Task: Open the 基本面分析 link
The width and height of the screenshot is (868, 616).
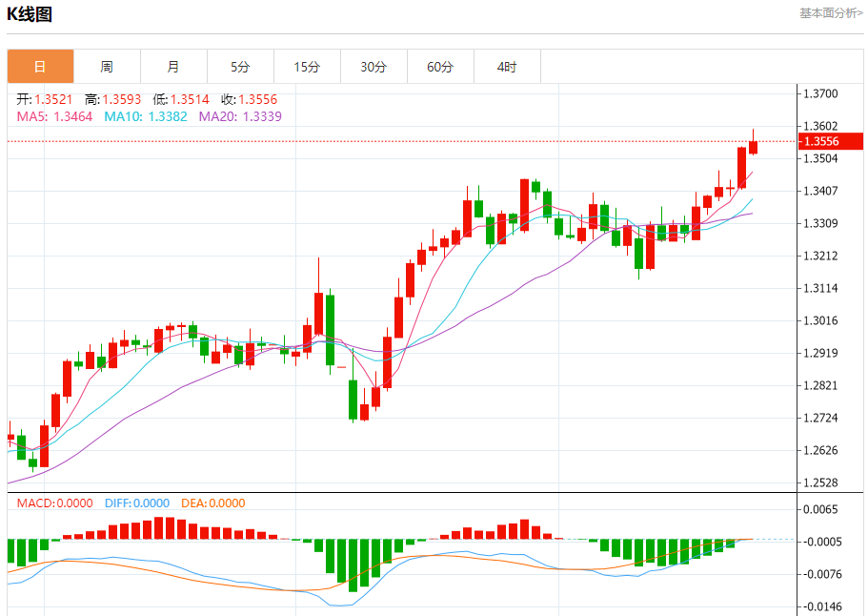Action: pyautogui.click(x=830, y=12)
